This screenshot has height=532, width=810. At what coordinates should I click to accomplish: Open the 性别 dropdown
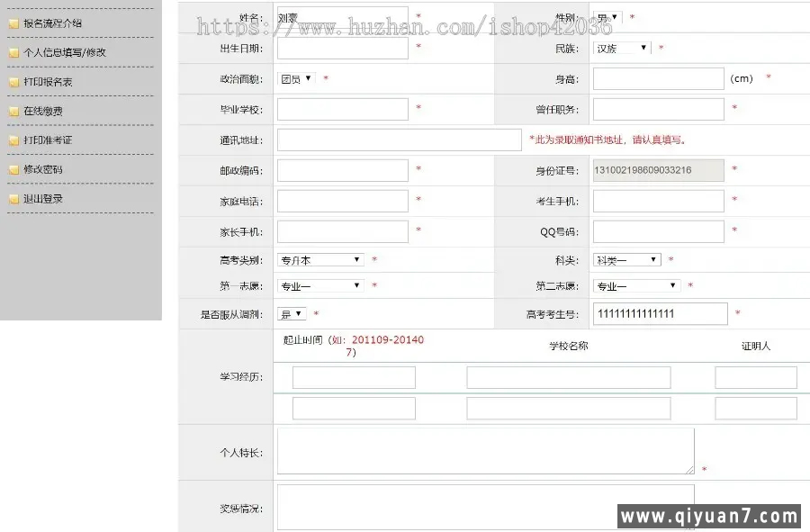(x=607, y=17)
